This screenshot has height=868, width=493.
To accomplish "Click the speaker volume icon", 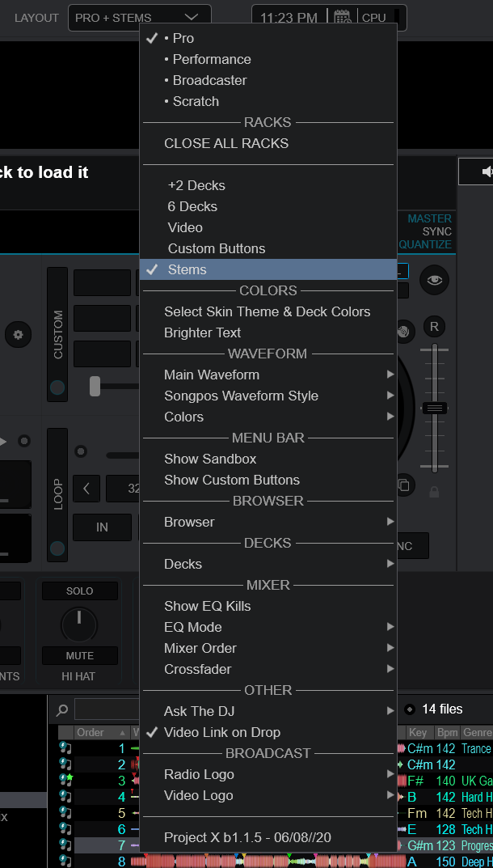I will 487,171.
